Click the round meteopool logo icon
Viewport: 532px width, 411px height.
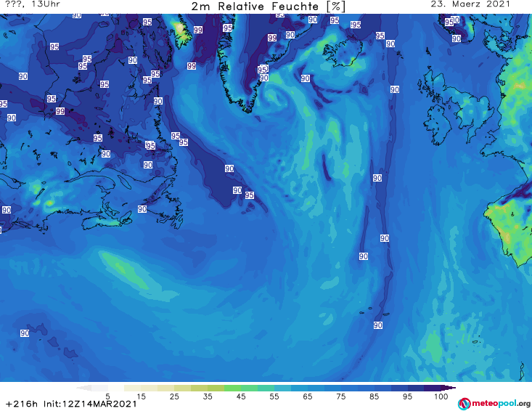(464, 404)
